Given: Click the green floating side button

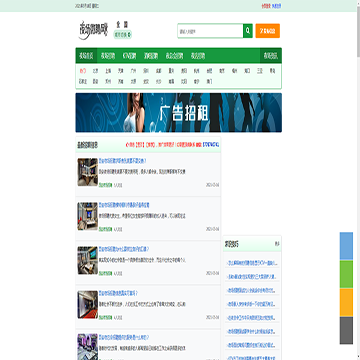Looking at the screenshot, I should click(x=346, y=274).
